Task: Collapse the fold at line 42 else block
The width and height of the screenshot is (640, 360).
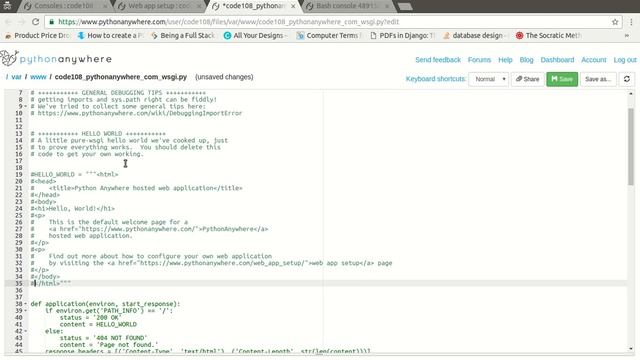Action: (x=26, y=331)
